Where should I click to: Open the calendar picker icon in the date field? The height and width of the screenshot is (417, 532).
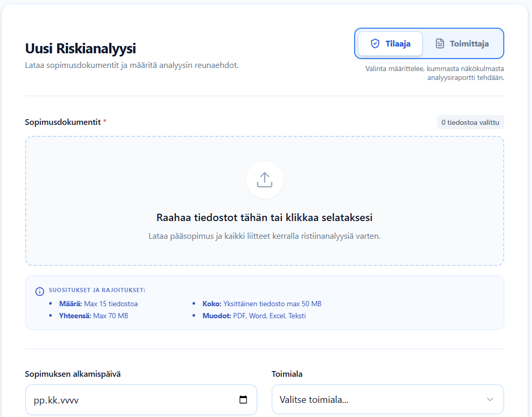pyautogui.click(x=243, y=399)
